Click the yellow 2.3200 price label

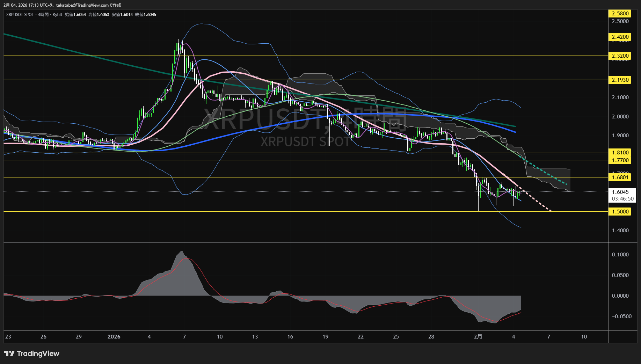(620, 56)
